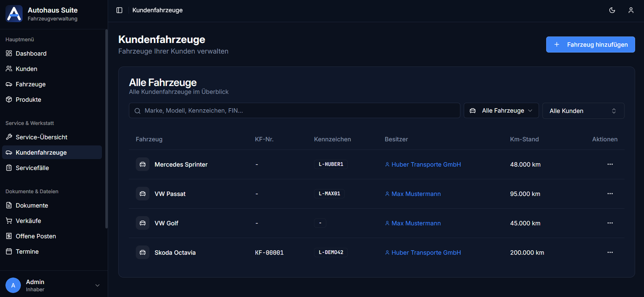This screenshot has width=644, height=297.
Task: Open the user profile icon in header
Action: pyautogui.click(x=631, y=10)
